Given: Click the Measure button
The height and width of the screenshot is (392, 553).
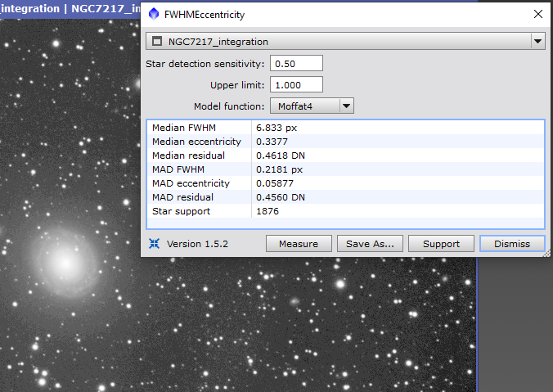Looking at the screenshot, I should (x=299, y=244).
